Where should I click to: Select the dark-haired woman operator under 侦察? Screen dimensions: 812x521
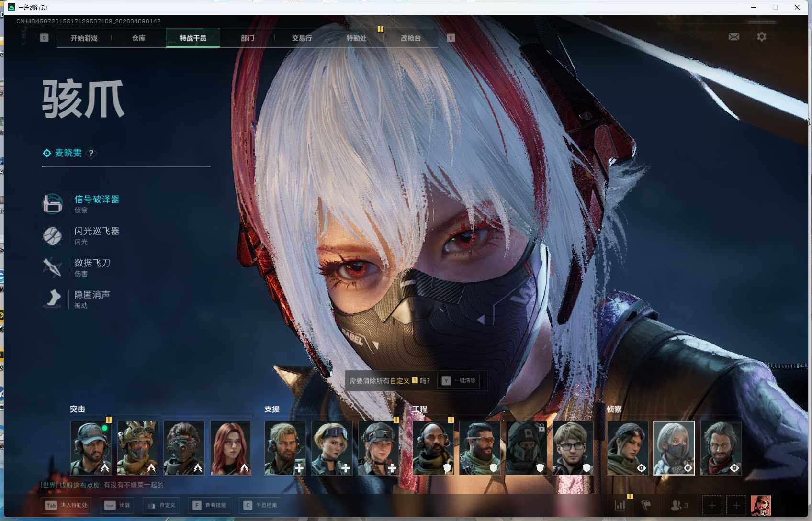628,448
